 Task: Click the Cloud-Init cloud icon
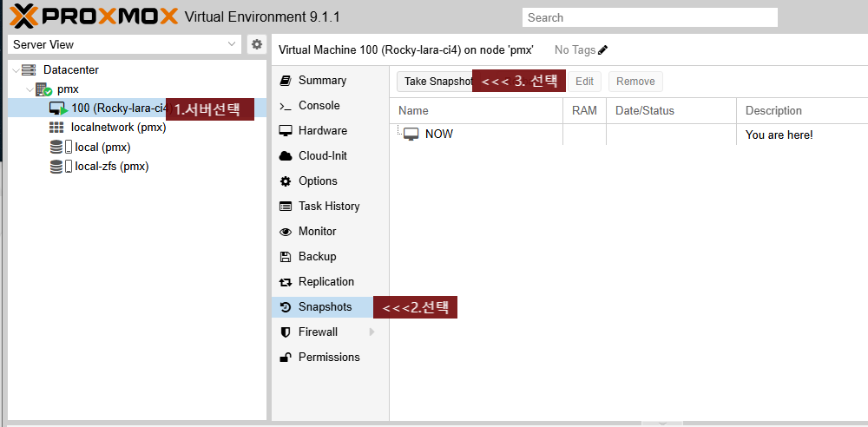(x=285, y=156)
